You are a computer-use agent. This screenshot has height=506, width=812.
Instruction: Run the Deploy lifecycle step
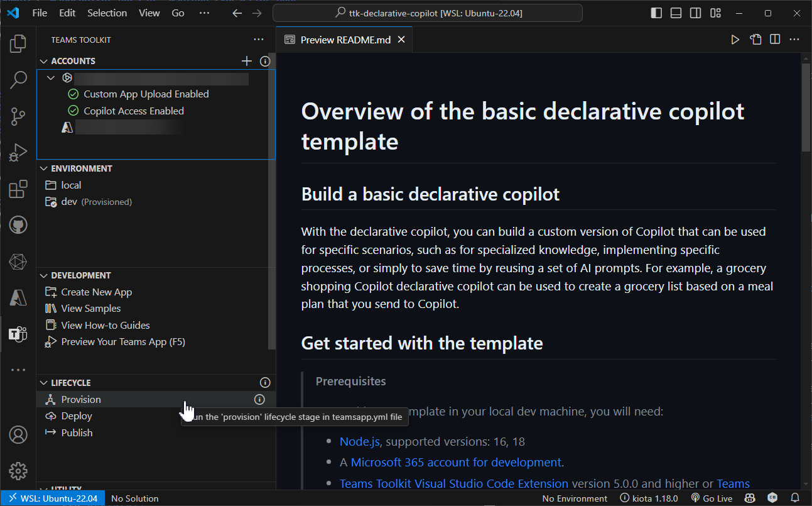tap(156, 416)
